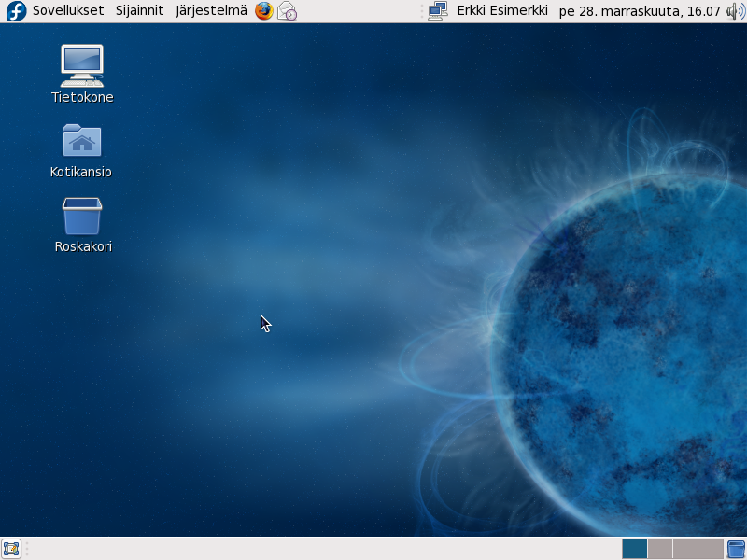Open the Erkki Esimerkki user switcher
747x560 pixels.
click(501, 11)
